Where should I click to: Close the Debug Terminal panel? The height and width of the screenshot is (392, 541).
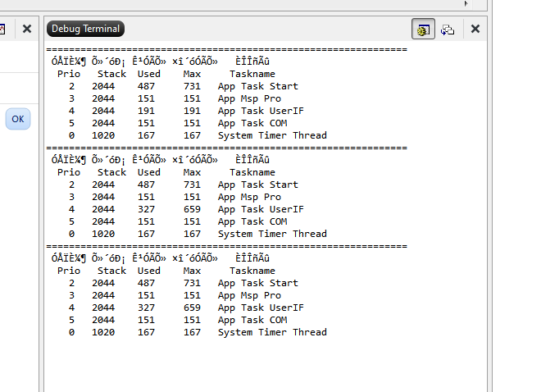coord(475,29)
